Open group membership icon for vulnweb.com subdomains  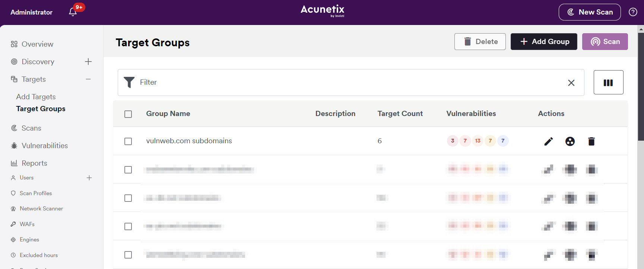coord(570,141)
